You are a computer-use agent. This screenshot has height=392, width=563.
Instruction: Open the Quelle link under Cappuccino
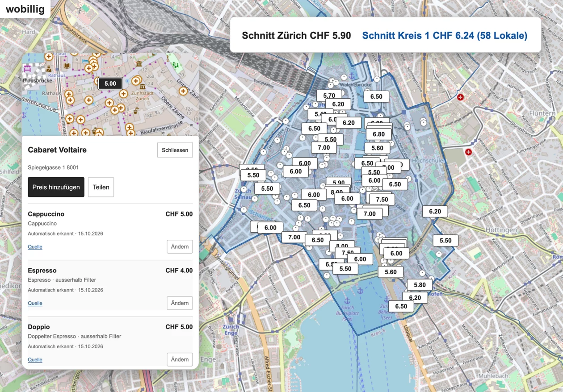click(x=35, y=246)
